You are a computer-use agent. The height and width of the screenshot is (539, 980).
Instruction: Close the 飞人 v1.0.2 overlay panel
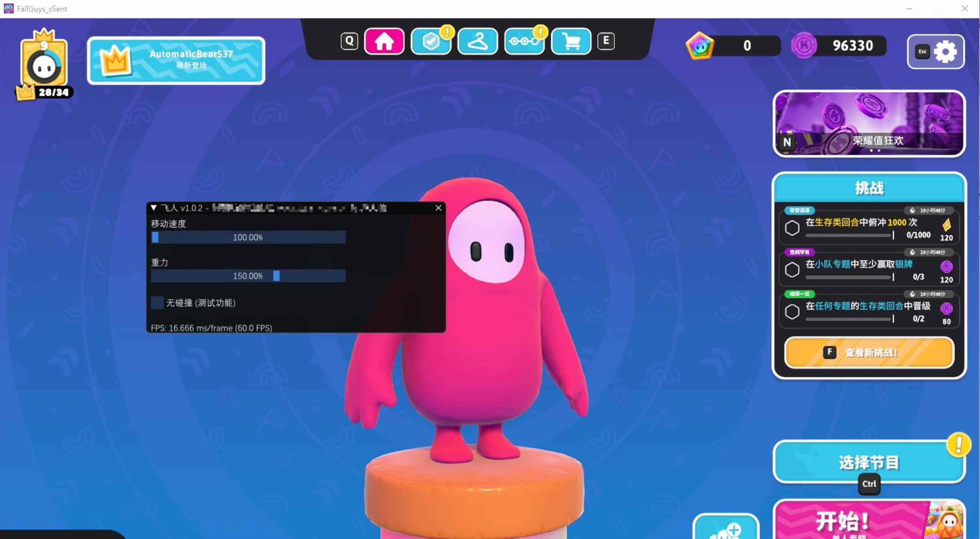(438, 208)
